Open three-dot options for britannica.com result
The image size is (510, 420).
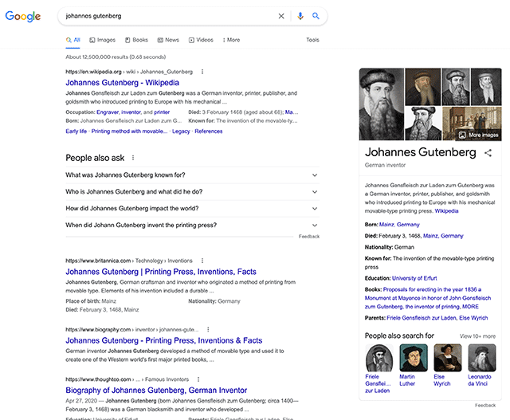coord(202,261)
